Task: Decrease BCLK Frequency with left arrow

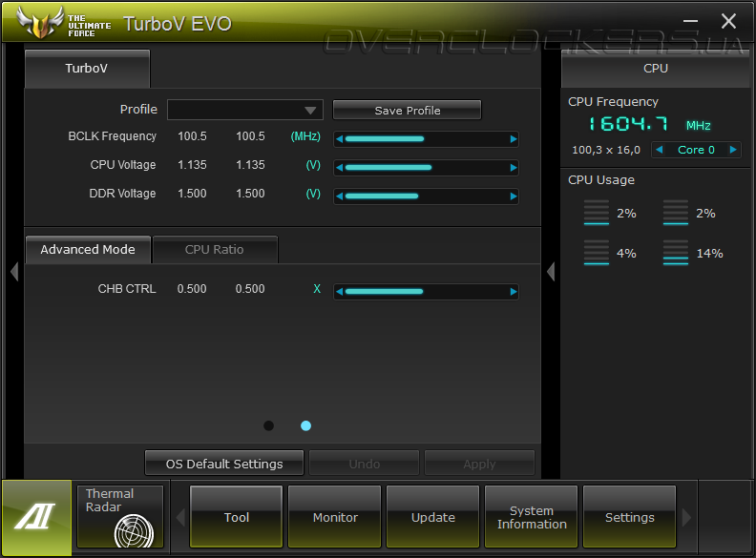Action: click(340, 139)
